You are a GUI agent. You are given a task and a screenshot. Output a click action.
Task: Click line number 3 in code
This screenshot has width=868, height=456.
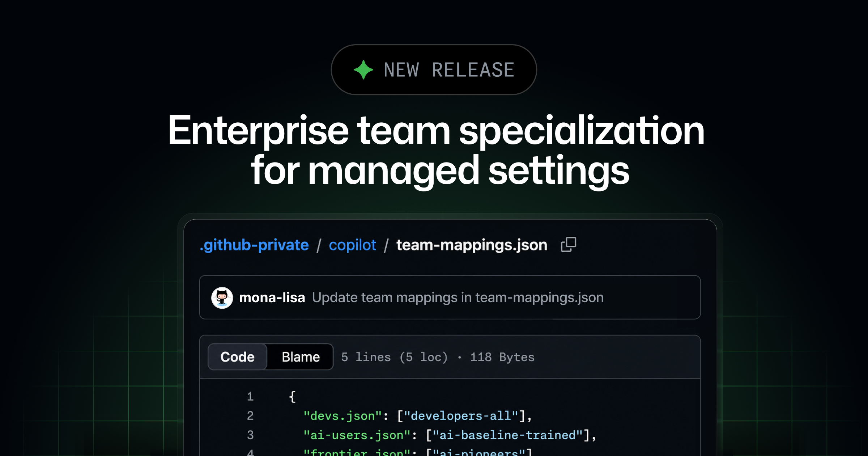click(250, 435)
